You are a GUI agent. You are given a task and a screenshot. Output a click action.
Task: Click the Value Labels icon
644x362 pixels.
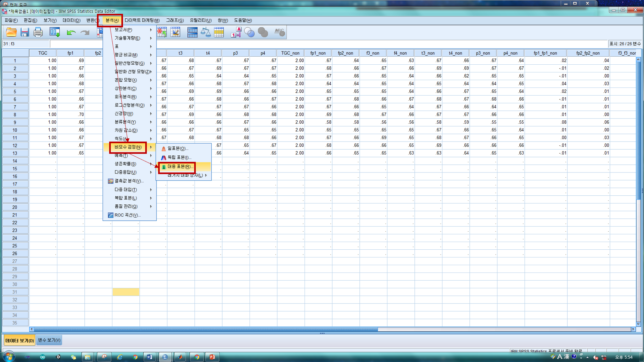[x=236, y=32]
